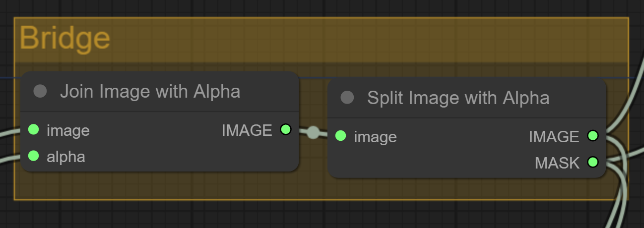644x228 pixels.
Task: Click the alpha label on Join node
Action: tap(66, 157)
